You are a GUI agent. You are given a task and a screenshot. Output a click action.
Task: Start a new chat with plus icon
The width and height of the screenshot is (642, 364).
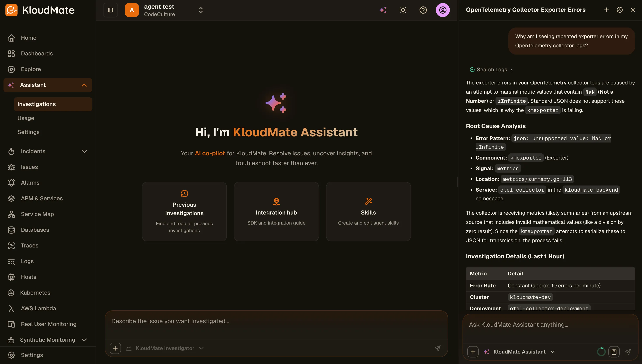(606, 10)
